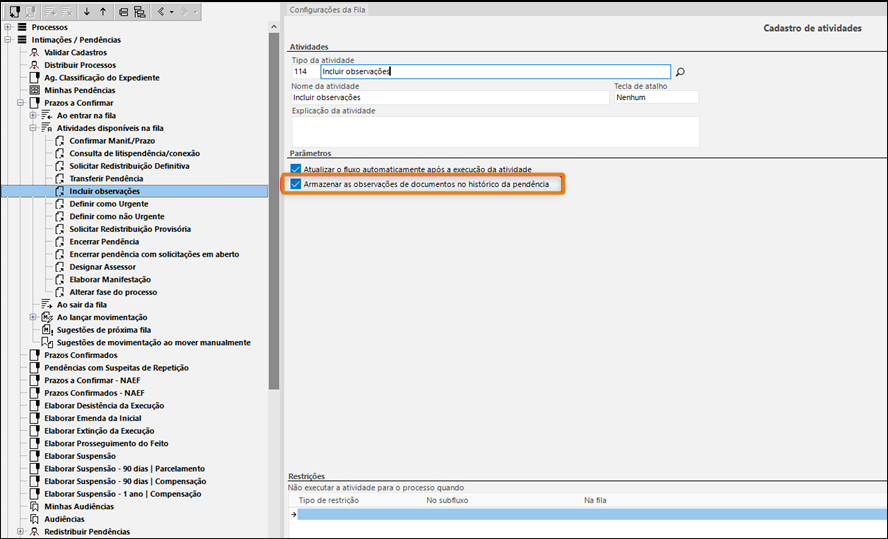Collapse the Intimações / Pendências node
The height and width of the screenshot is (539, 888).
point(8,40)
